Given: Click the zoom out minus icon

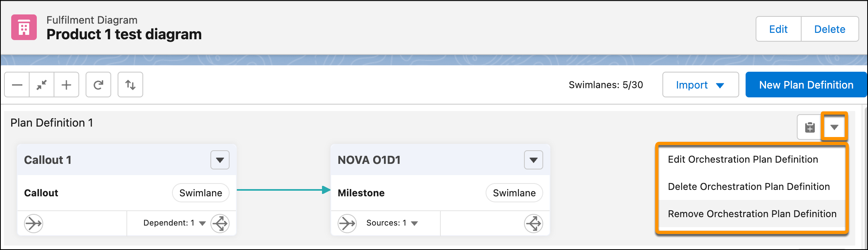Looking at the screenshot, I should tap(17, 85).
